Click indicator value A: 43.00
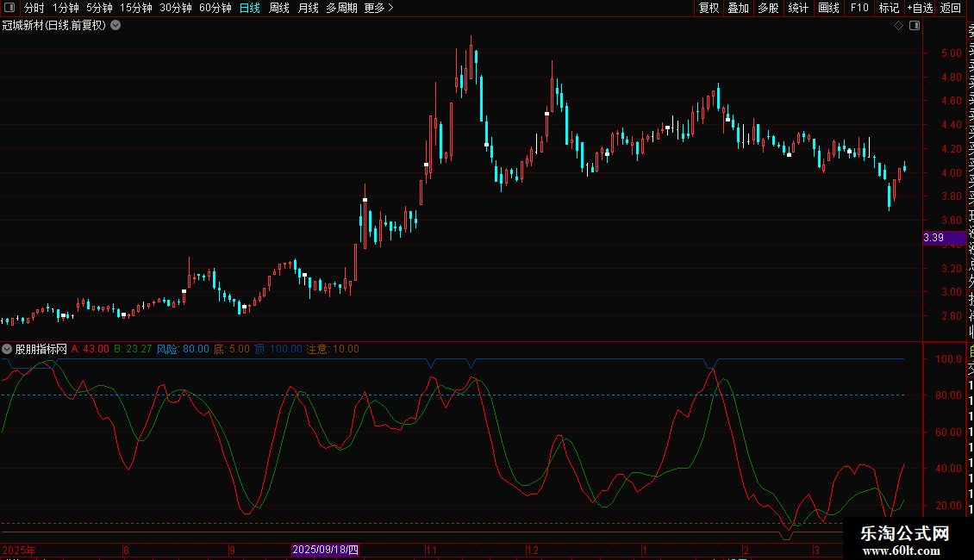 pos(90,349)
